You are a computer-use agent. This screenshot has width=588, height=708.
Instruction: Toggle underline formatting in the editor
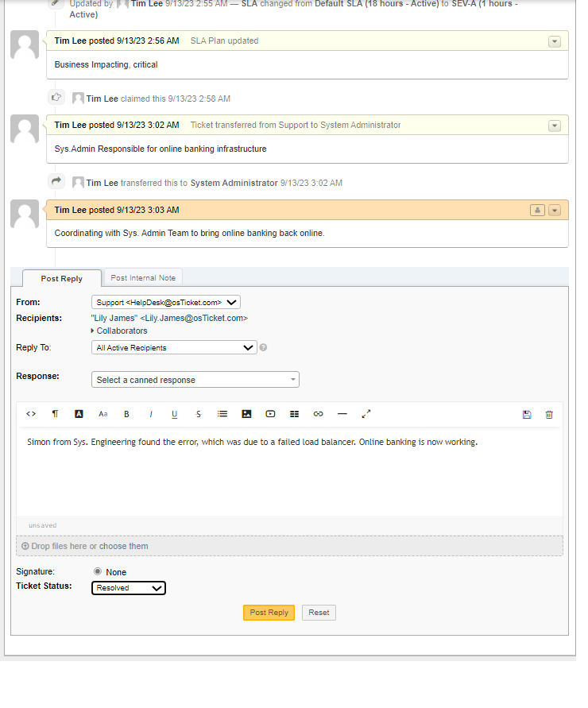tap(174, 413)
